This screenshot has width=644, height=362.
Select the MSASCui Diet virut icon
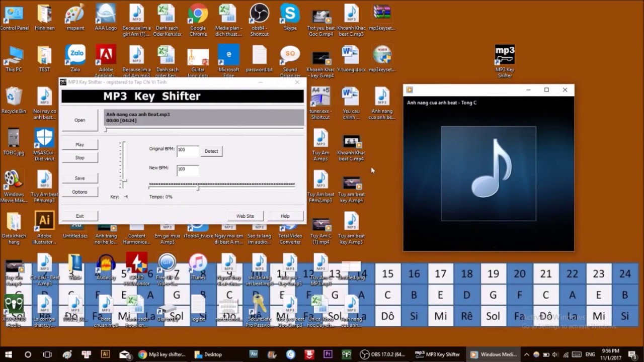click(44, 145)
